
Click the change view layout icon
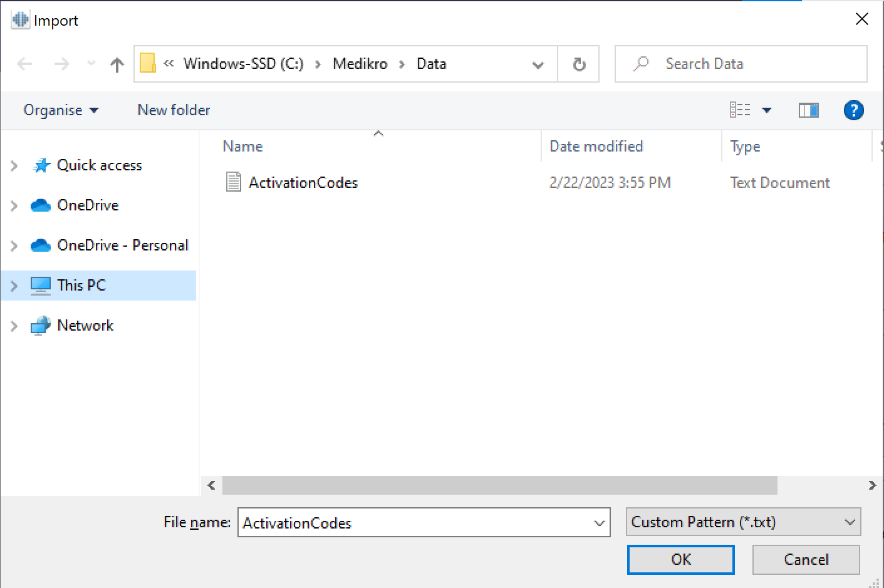tap(740, 110)
